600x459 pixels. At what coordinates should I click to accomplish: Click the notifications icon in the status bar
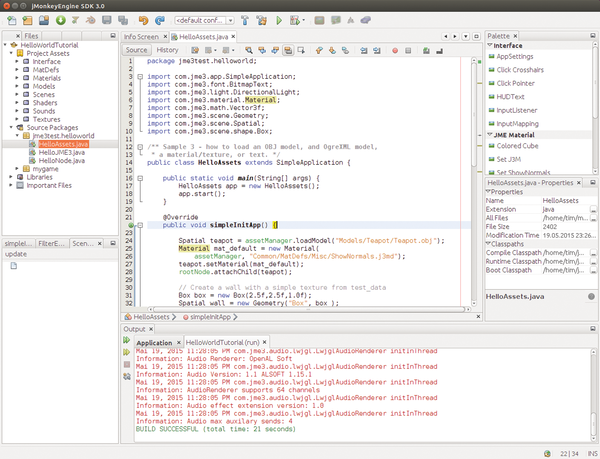click(548, 454)
